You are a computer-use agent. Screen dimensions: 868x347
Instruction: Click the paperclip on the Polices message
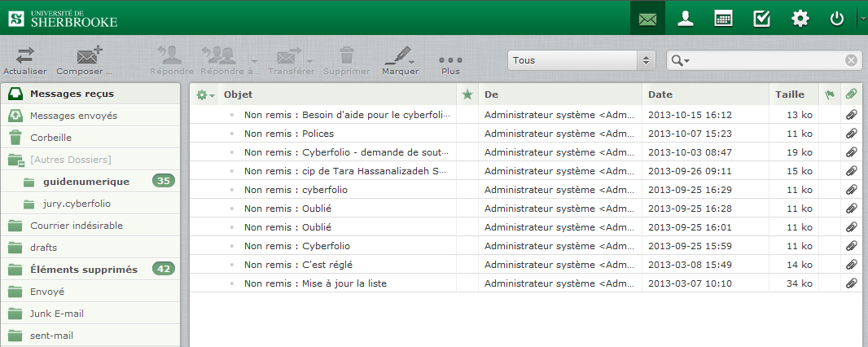tap(851, 134)
